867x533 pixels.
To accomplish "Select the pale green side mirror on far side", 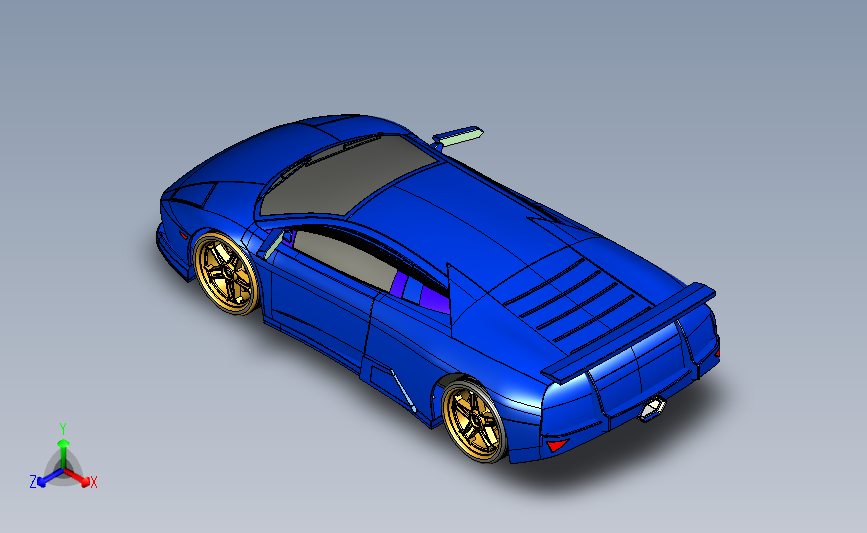I will (x=459, y=136).
